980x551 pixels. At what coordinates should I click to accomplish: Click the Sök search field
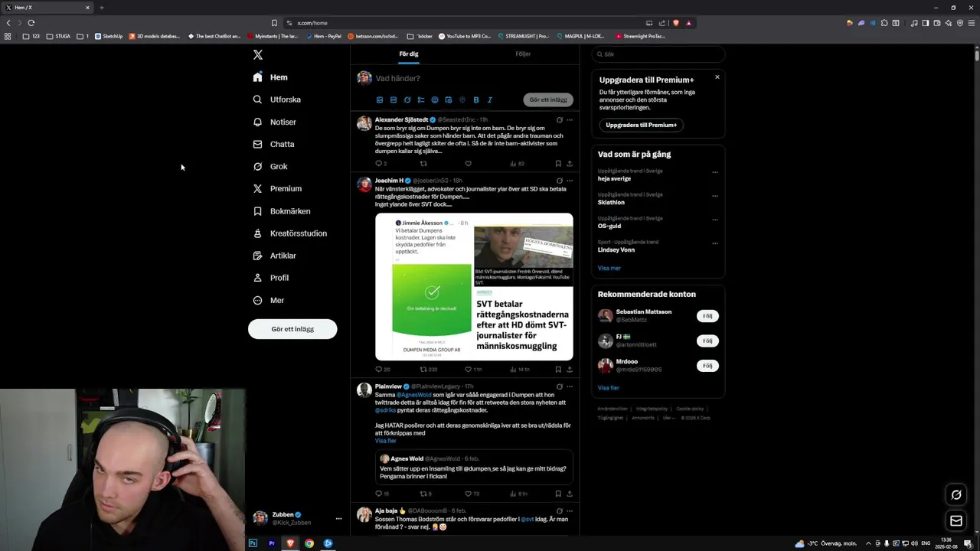658,54
